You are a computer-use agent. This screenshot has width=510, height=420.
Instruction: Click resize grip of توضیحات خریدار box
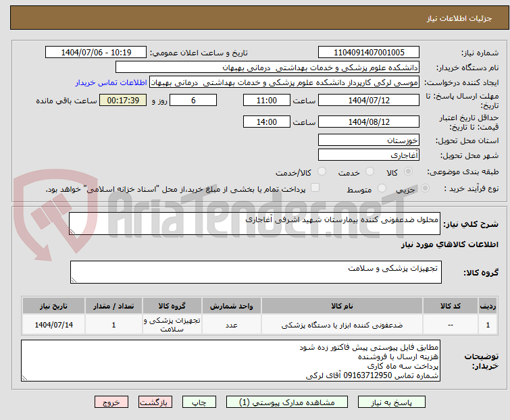pyautogui.click(x=24, y=377)
